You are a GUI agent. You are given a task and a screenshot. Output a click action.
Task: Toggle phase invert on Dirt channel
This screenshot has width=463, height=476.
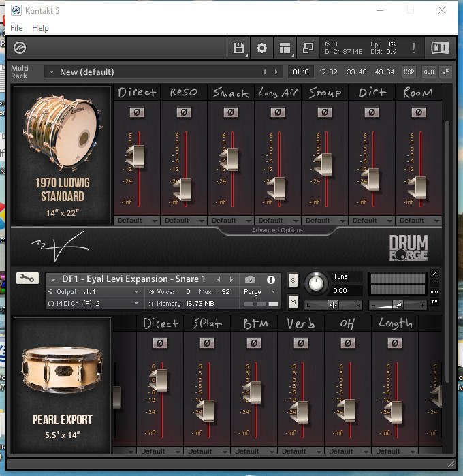pyautogui.click(x=372, y=112)
